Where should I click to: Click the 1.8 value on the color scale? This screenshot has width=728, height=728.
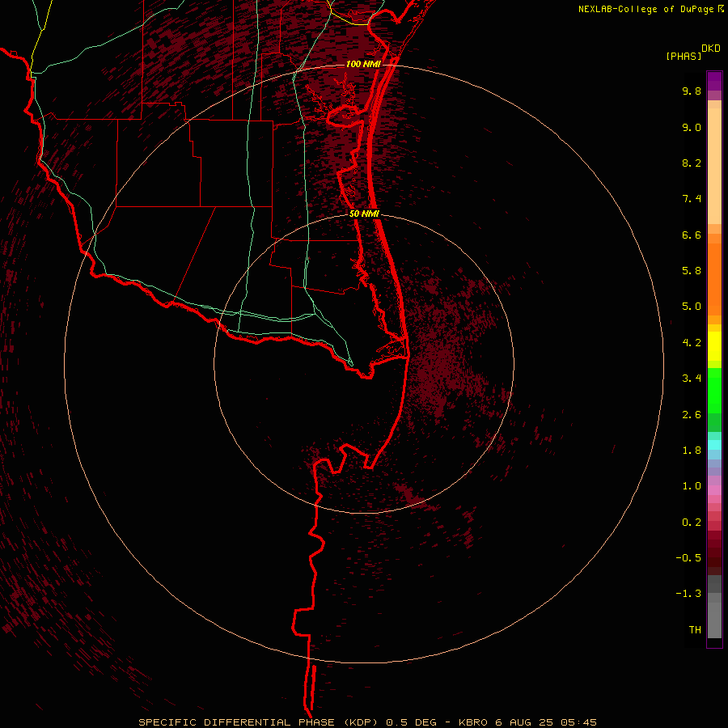tap(692, 451)
